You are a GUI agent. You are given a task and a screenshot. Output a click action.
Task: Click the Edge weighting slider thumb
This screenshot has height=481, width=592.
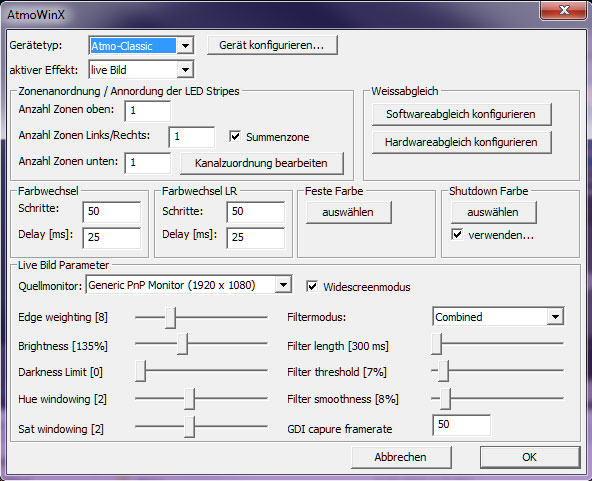click(x=170, y=318)
